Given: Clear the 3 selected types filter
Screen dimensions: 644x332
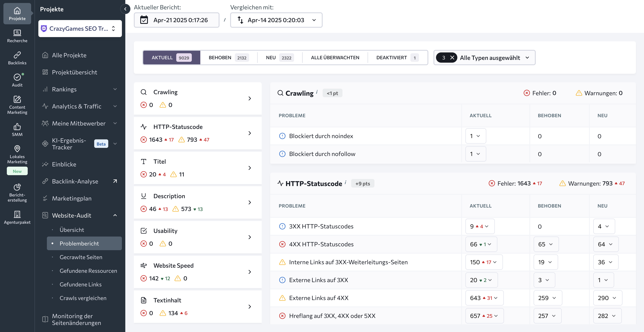Looking at the screenshot, I should pyautogui.click(x=452, y=58).
